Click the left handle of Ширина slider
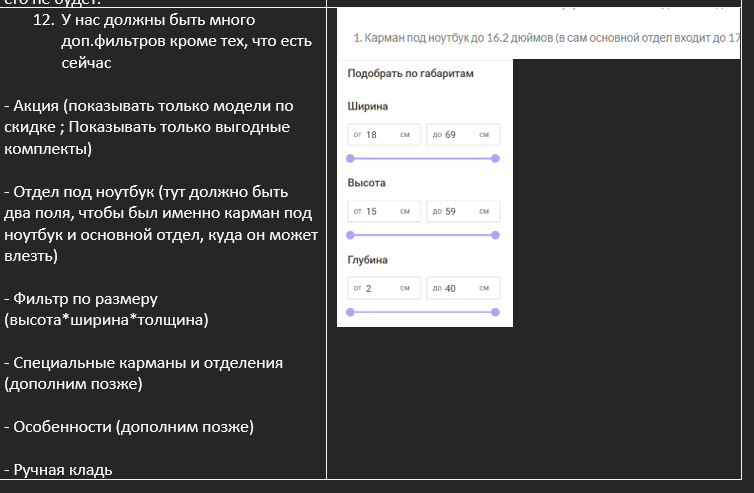 click(x=349, y=158)
